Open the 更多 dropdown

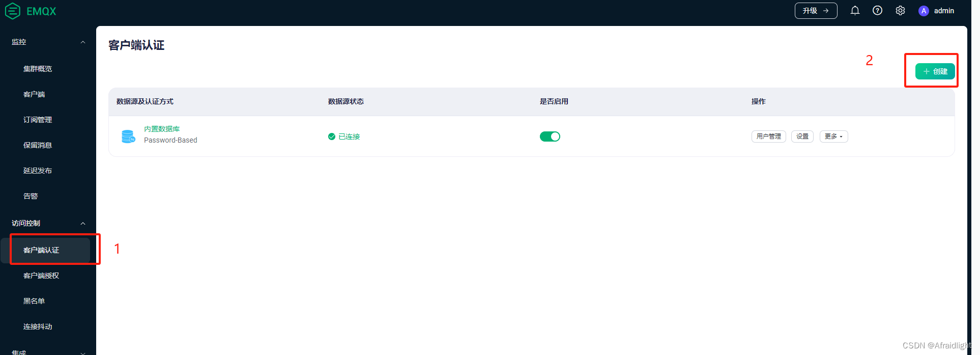click(x=833, y=136)
